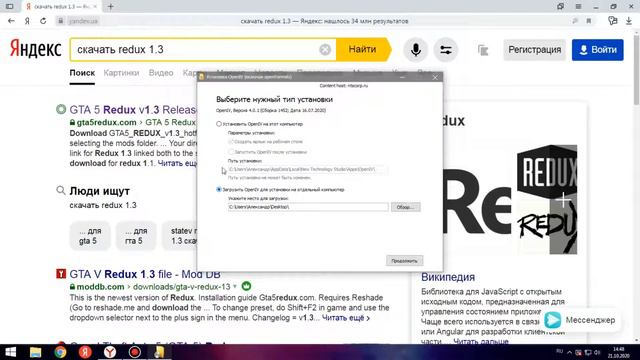Switch to the Поиск tab
This screenshot has height=360, width=640.
click(x=82, y=73)
